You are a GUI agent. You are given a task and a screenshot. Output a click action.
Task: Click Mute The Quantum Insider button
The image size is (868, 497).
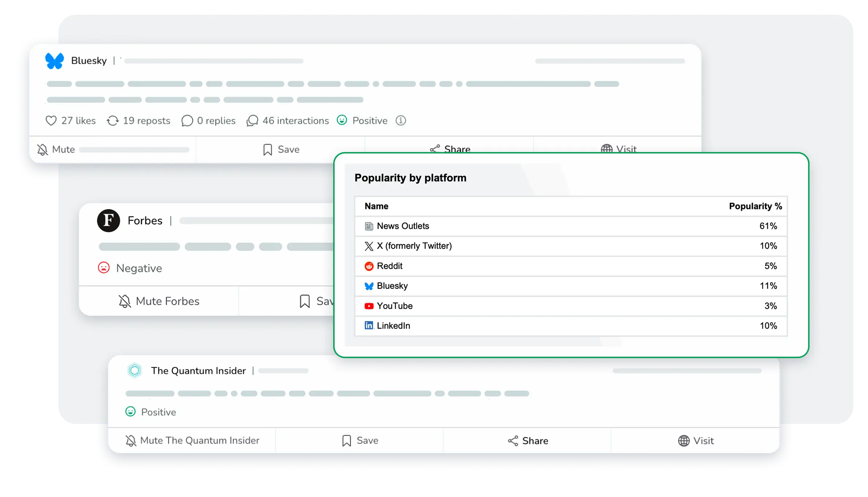click(193, 441)
